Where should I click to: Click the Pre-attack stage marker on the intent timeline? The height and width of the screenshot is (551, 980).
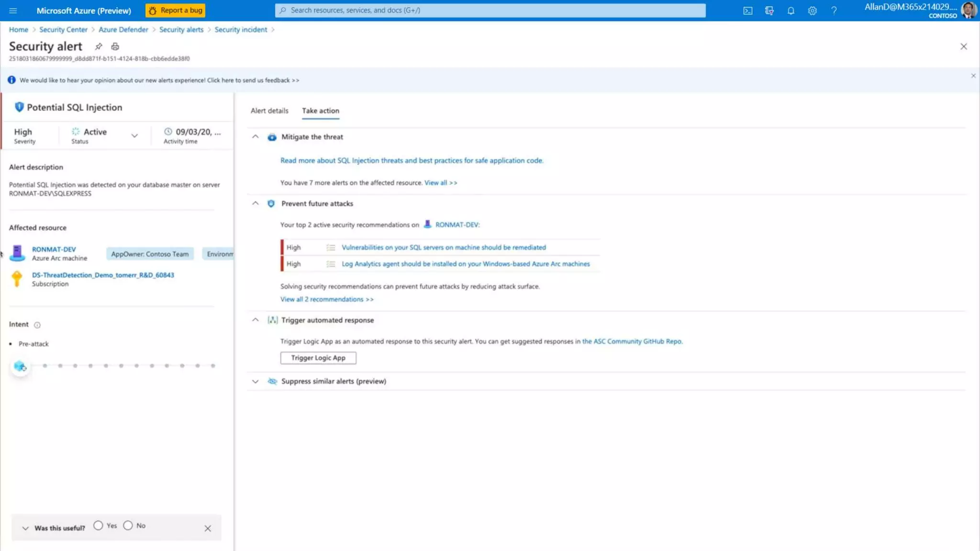coord(20,366)
